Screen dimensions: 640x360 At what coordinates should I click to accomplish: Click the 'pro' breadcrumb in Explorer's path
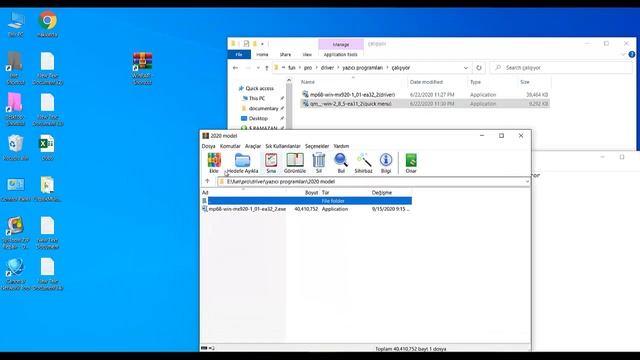[308, 68]
